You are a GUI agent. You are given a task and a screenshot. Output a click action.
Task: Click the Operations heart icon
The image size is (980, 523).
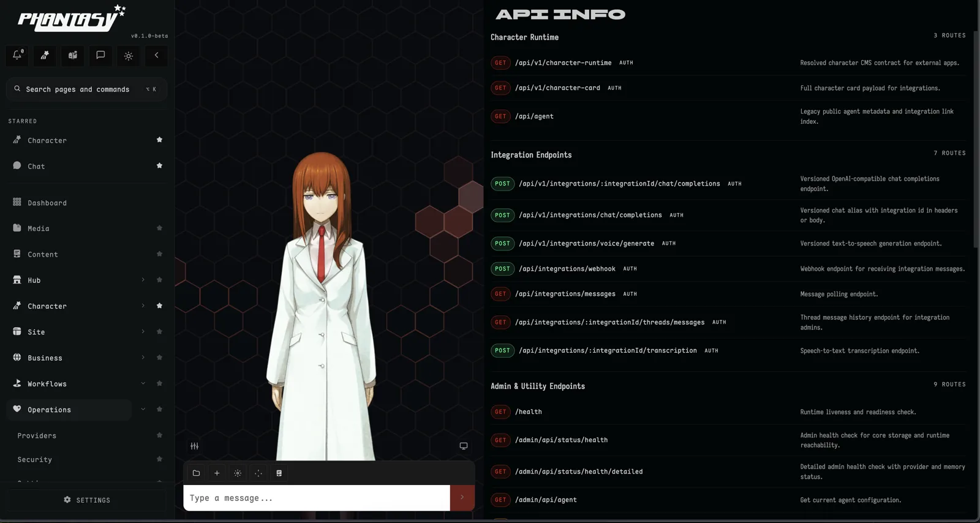pyautogui.click(x=17, y=409)
